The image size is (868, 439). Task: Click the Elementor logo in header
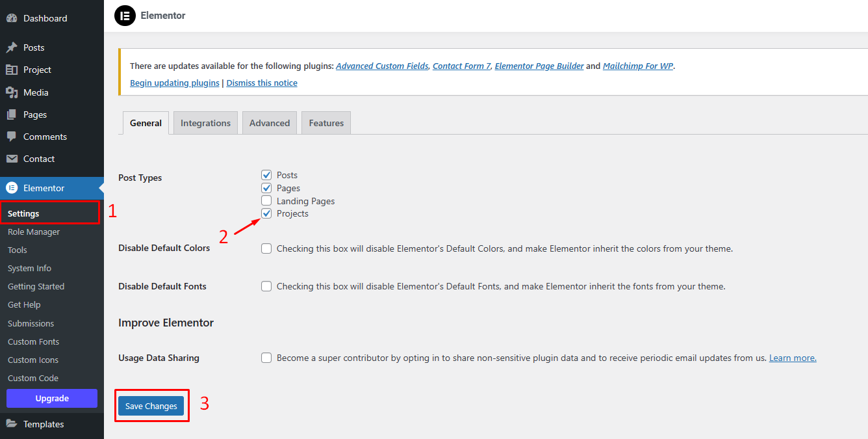tap(125, 16)
